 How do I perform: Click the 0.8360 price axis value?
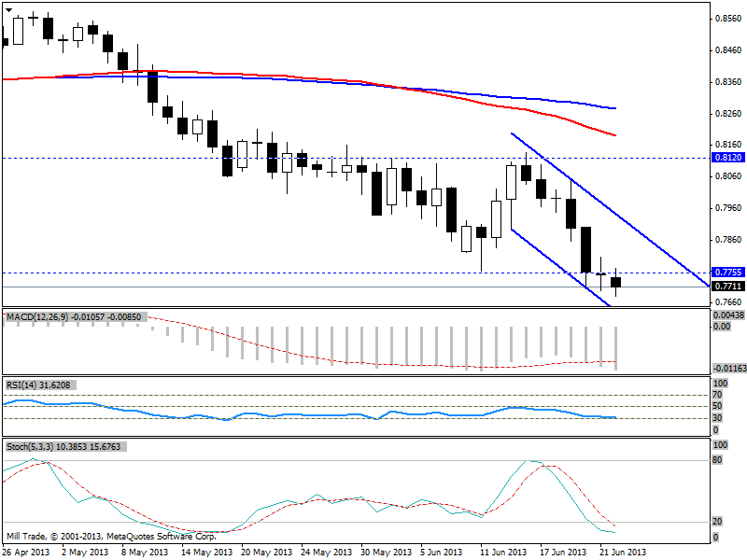coord(728,82)
